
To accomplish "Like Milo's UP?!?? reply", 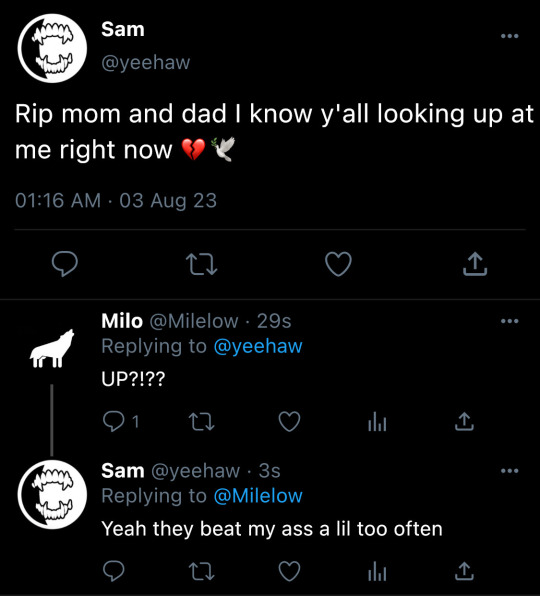I will 290,422.
